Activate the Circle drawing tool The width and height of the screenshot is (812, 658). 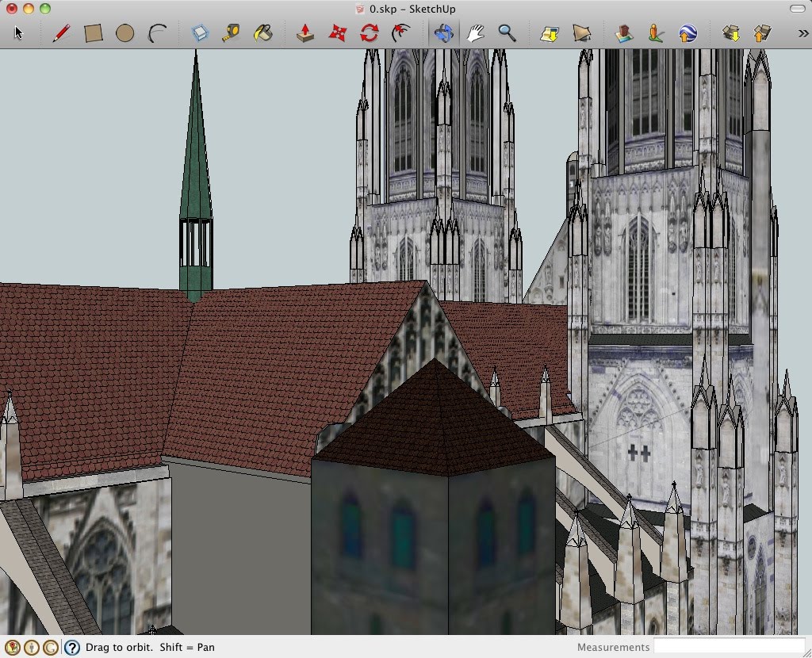coord(124,33)
